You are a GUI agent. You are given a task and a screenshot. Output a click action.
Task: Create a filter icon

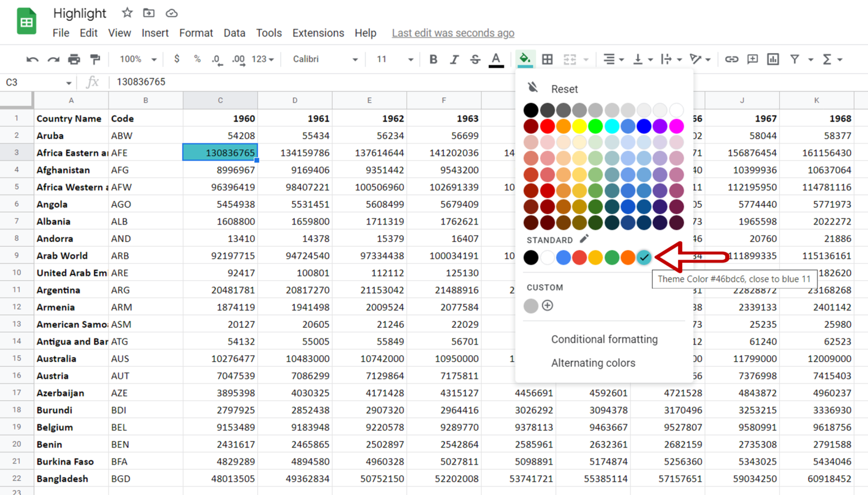795,59
